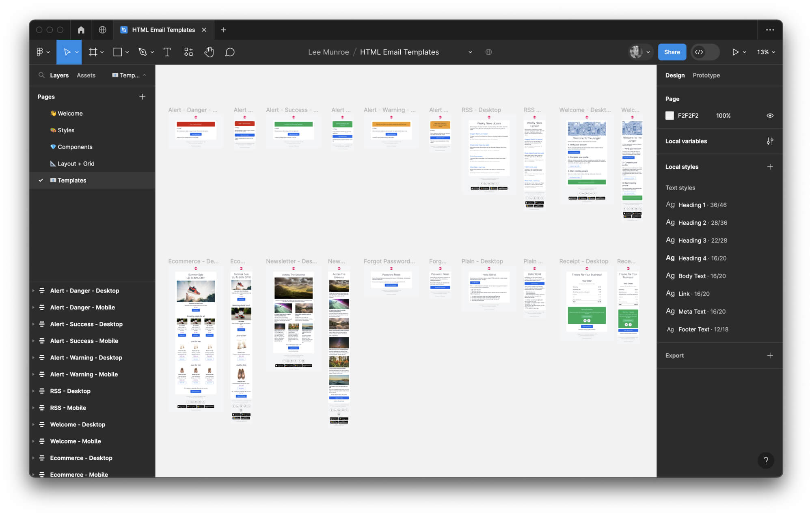This screenshot has width=812, height=516.
Task: Open Move tool options dropdown arrow
Action: [77, 52]
